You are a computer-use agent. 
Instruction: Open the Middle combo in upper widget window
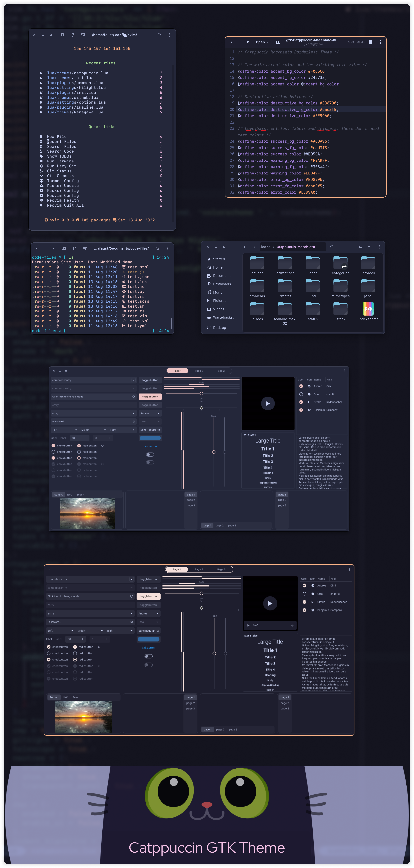[94, 430]
